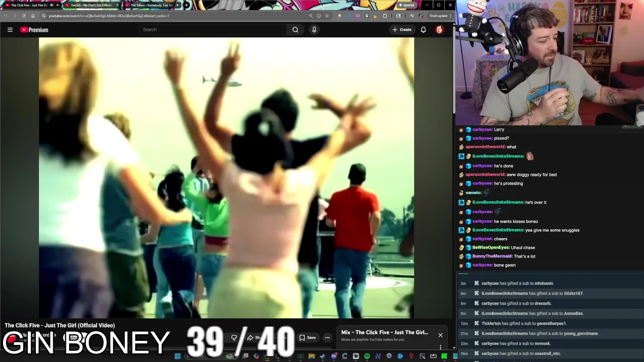Viewport: 644px width, 362px height.
Task: Open the Extensions puzzle icon
Action: (385, 16)
